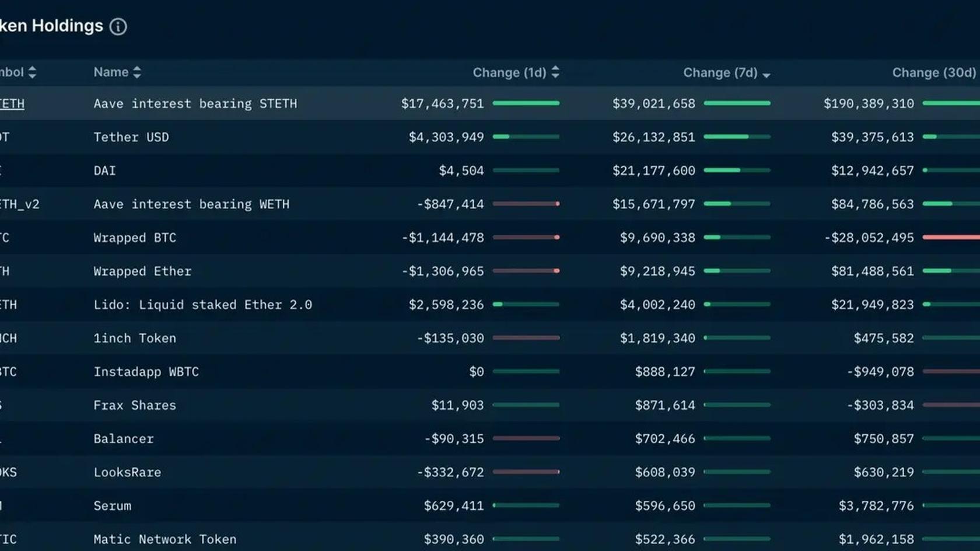Select the 1inch Token row name
The image size is (980, 551).
(135, 338)
